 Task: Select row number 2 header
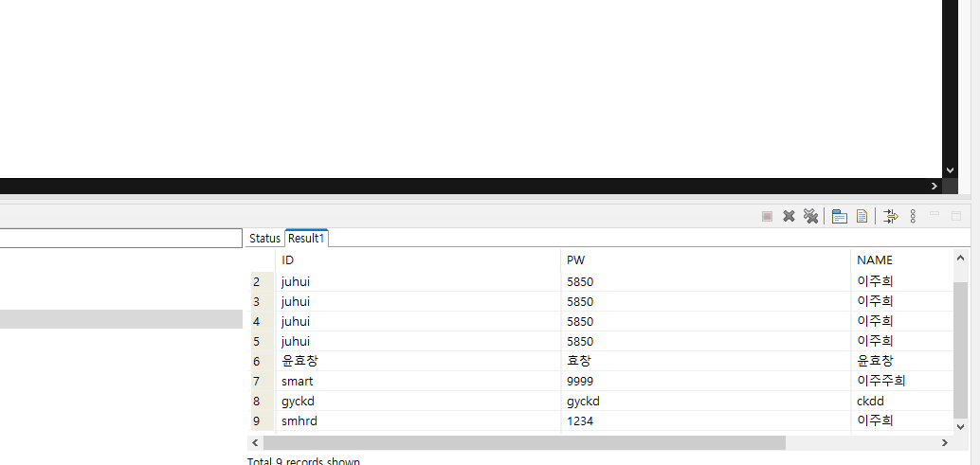tap(262, 281)
